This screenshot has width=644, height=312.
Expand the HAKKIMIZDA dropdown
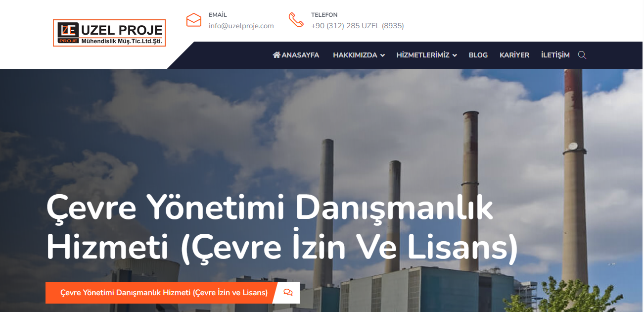[355, 55]
